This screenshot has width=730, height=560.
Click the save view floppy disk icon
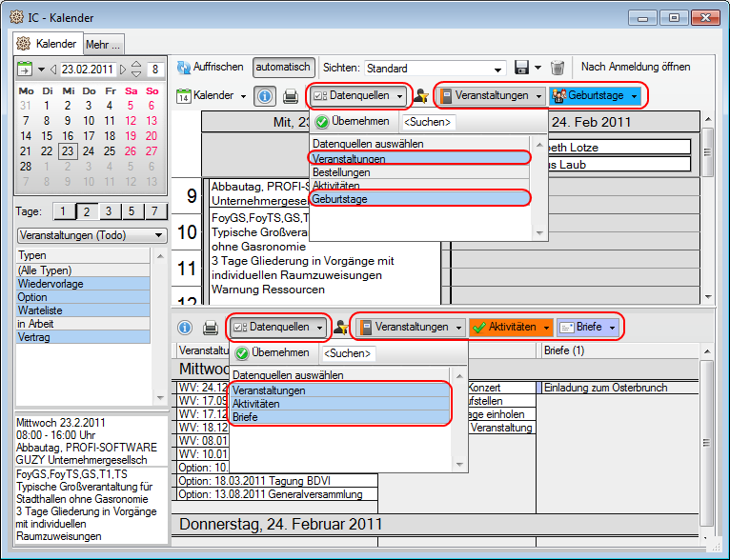pyautogui.click(x=521, y=68)
